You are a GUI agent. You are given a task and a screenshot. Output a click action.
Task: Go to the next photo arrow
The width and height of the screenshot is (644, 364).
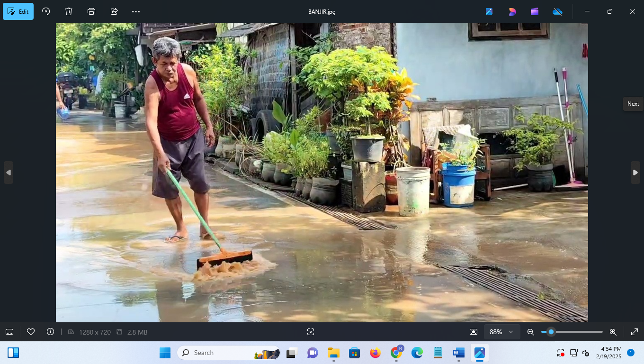(x=635, y=173)
